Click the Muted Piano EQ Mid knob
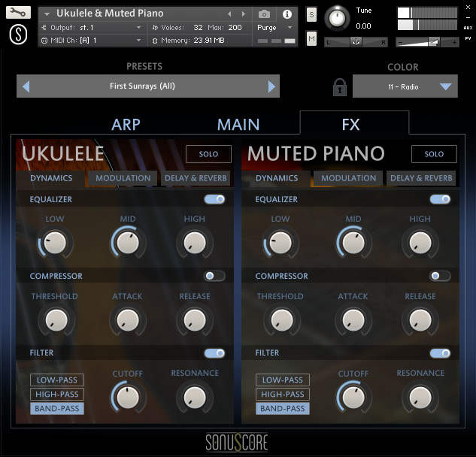Viewport: 476px width, 457px height. 353,243
